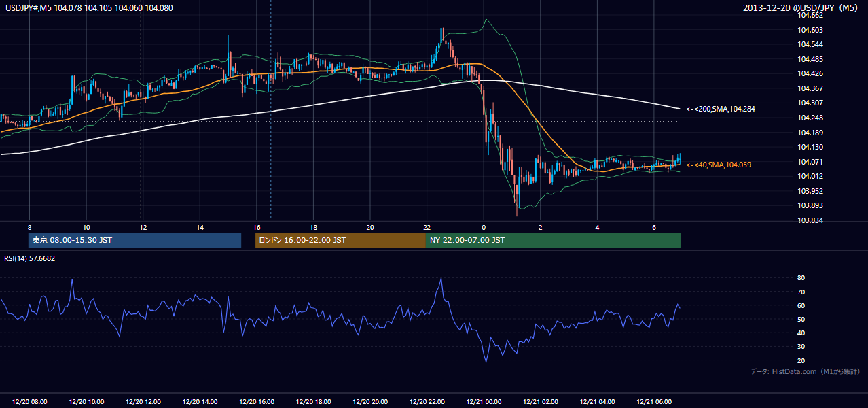Click the 12/21 00:00 bottom time label

(x=484, y=402)
